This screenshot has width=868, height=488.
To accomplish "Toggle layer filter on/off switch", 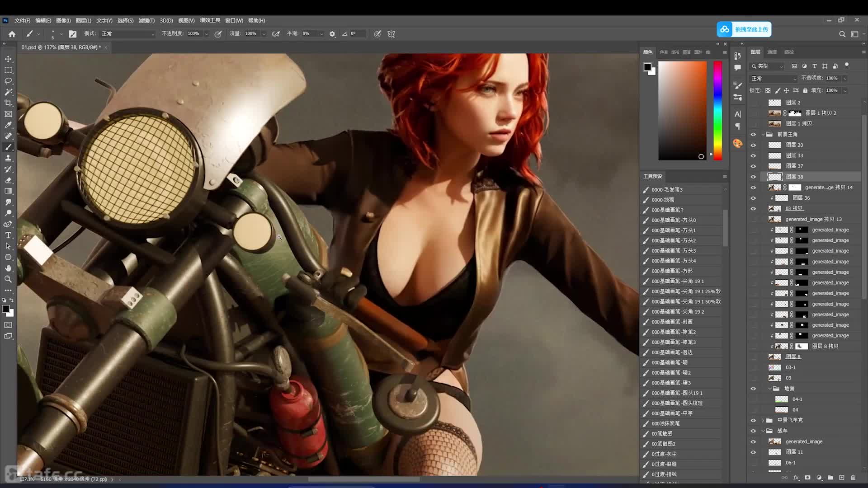I will coord(847,65).
